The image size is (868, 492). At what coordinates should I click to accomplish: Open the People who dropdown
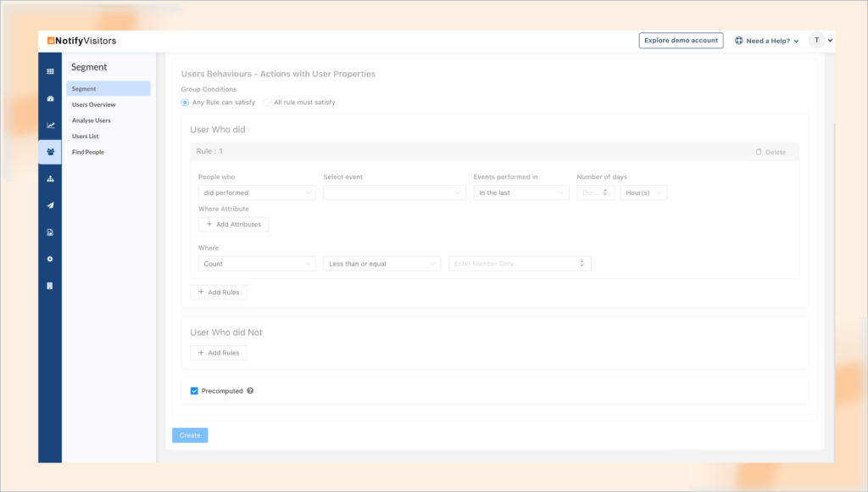pos(257,193)
